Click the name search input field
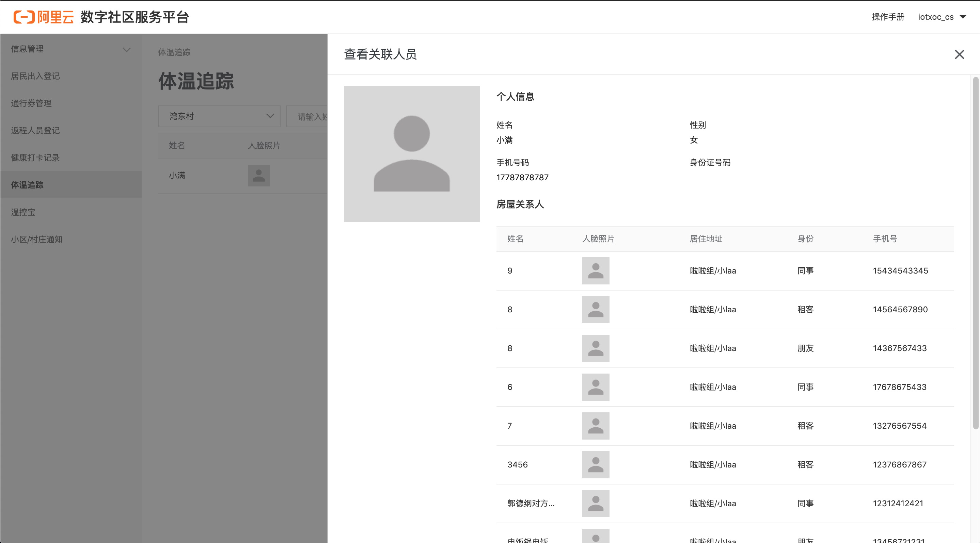 pos(306,116)
